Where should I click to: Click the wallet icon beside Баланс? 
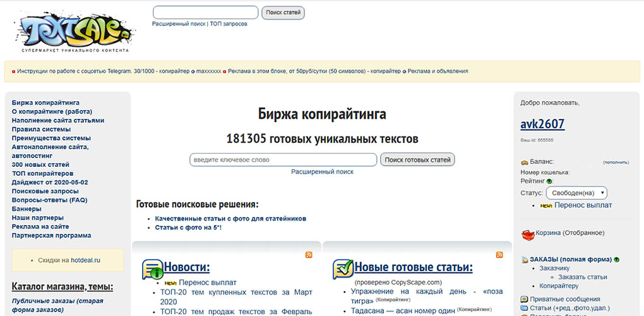coord(524,162)
